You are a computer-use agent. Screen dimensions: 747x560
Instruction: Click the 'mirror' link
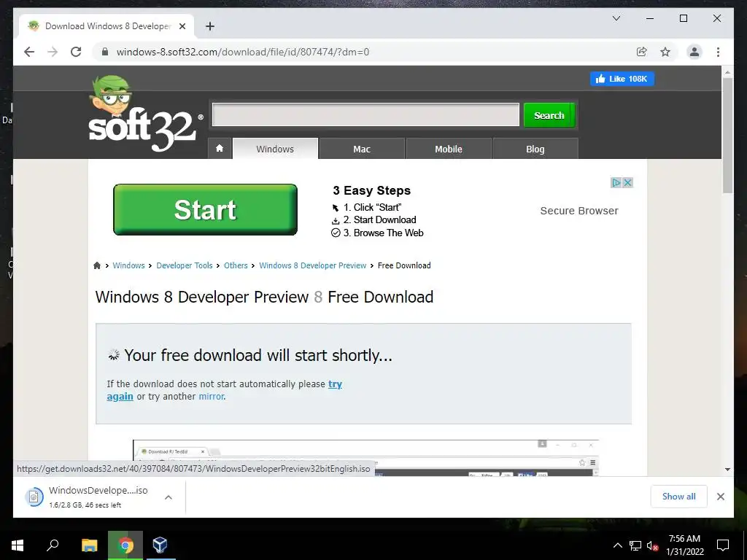(x=212, y=396)
